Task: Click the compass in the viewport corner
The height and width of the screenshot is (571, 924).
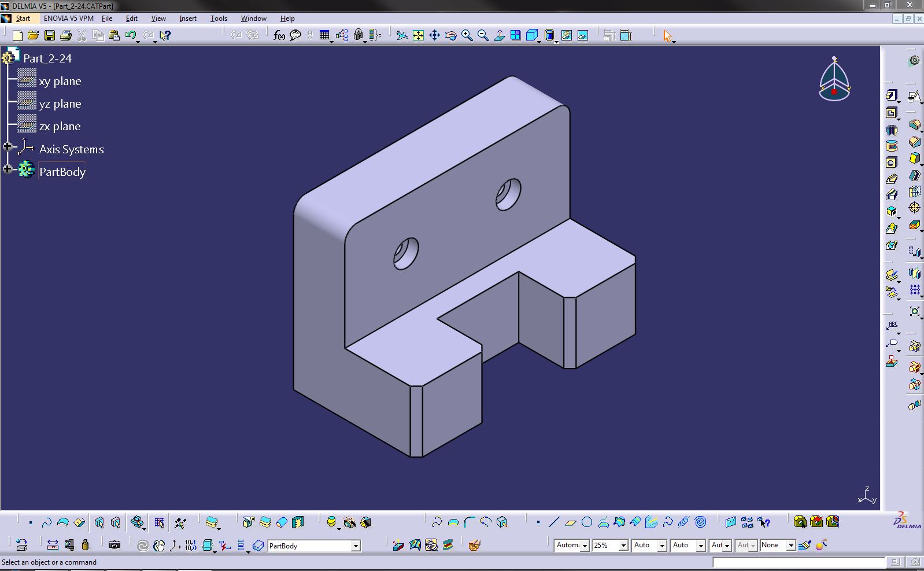Action: (834, 79)
